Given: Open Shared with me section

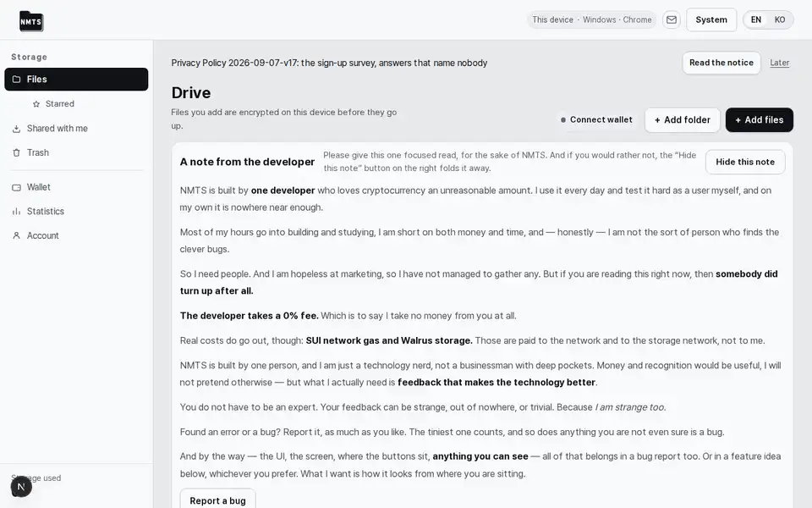Looking at the screenshot, I should click(x=76, y=129).
